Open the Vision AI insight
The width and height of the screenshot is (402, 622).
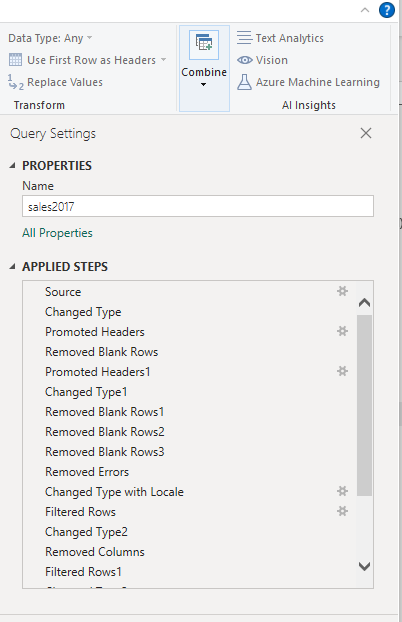click(x=262, y=60)
